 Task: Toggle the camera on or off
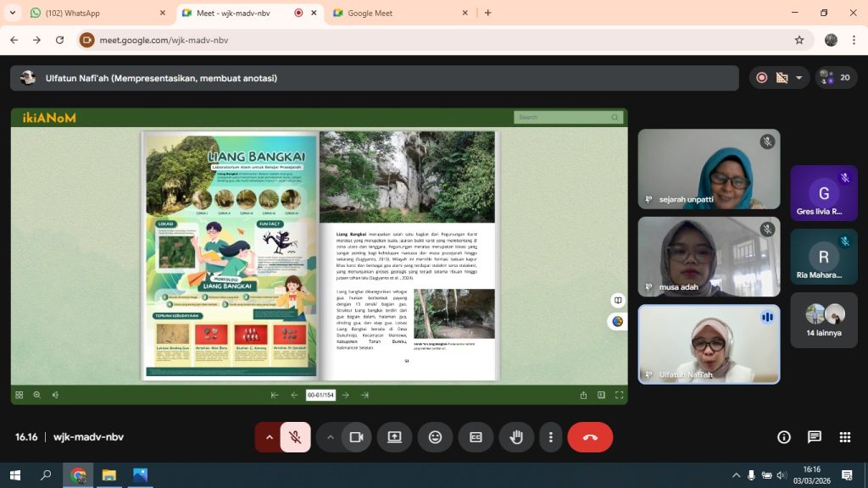click(x=356, y=437)
